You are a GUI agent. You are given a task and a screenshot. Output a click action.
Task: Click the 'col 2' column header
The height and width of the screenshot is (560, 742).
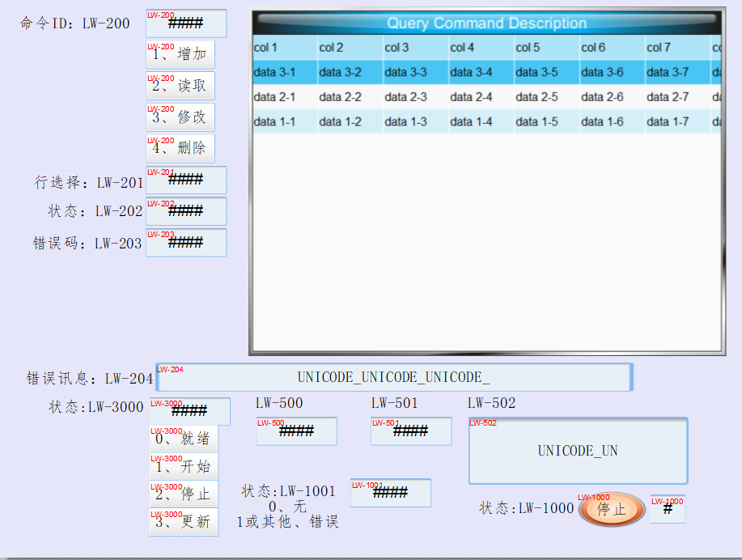350,47
